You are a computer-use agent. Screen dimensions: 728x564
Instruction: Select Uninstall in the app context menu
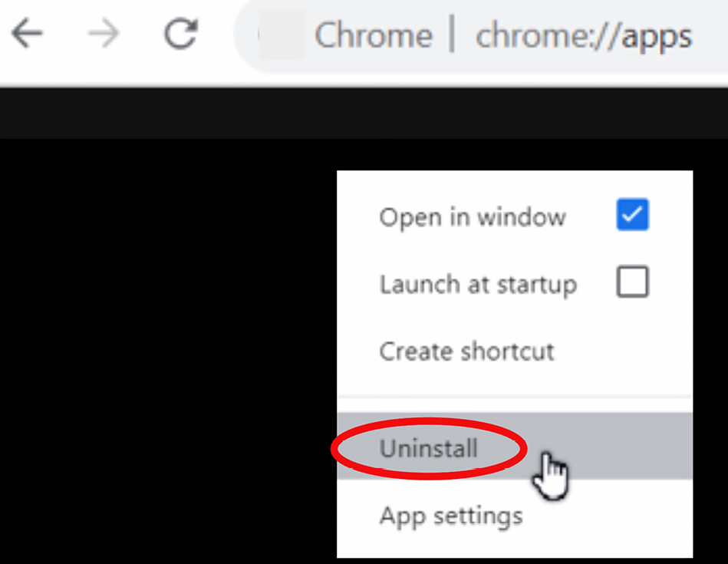coord(428,448)
